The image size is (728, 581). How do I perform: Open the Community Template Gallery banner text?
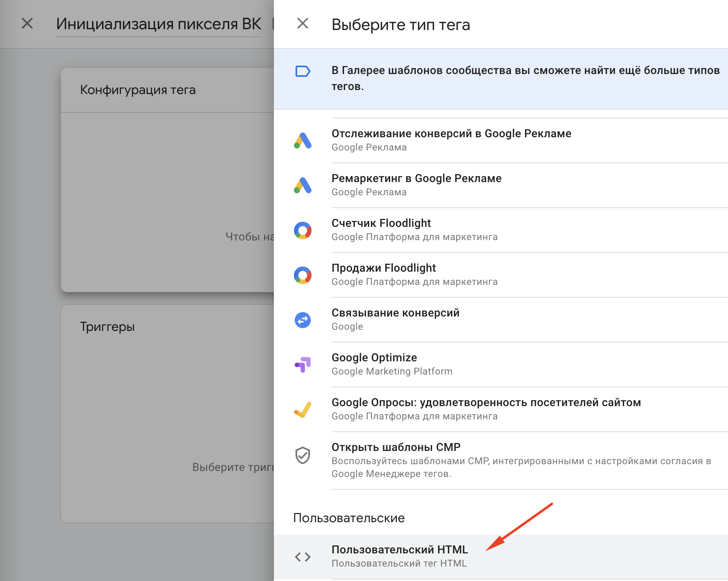[525, 78]
